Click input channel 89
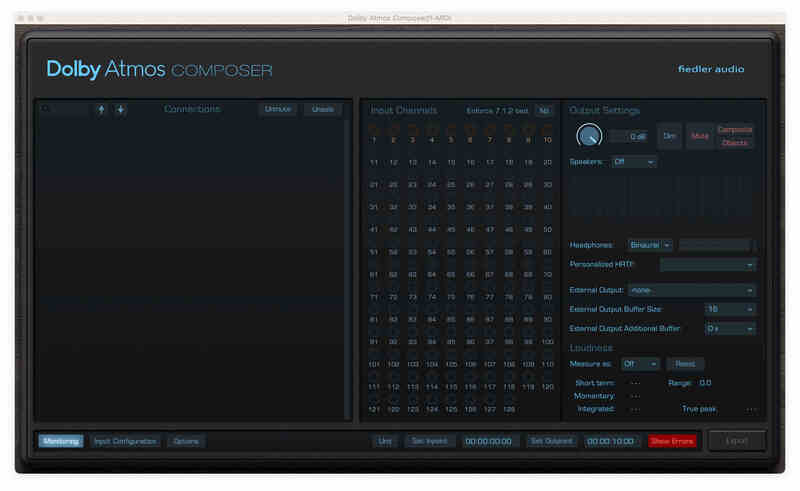Screen dimensions: 800x491 (x=529, y=320)
